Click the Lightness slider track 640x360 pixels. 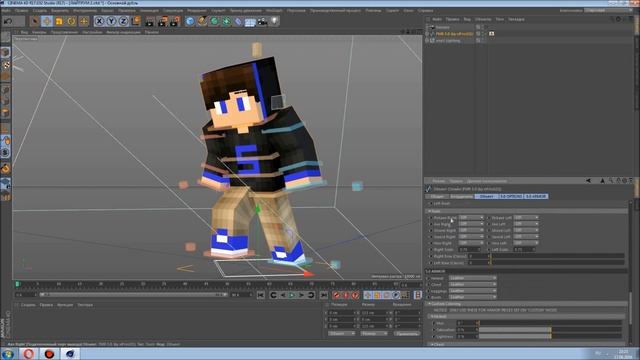pos(550,336)
